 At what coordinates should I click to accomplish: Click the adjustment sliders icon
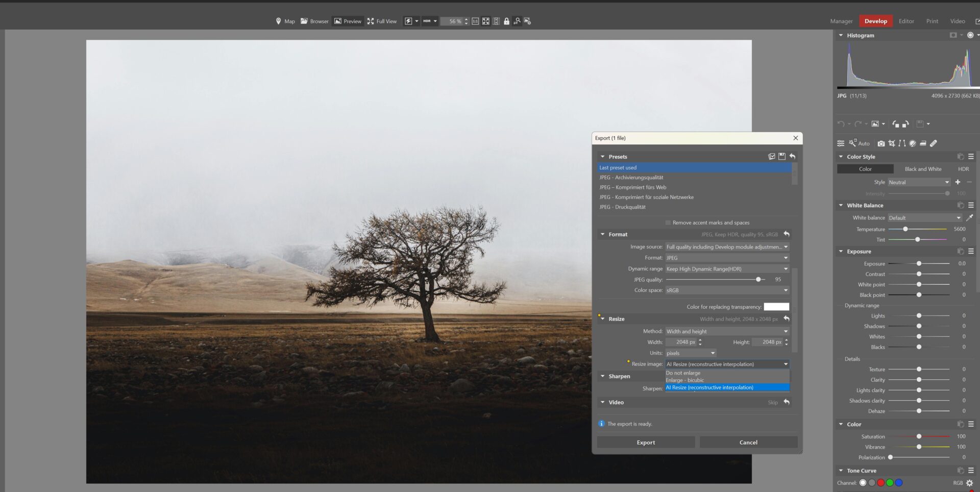(x=841, y=143)
